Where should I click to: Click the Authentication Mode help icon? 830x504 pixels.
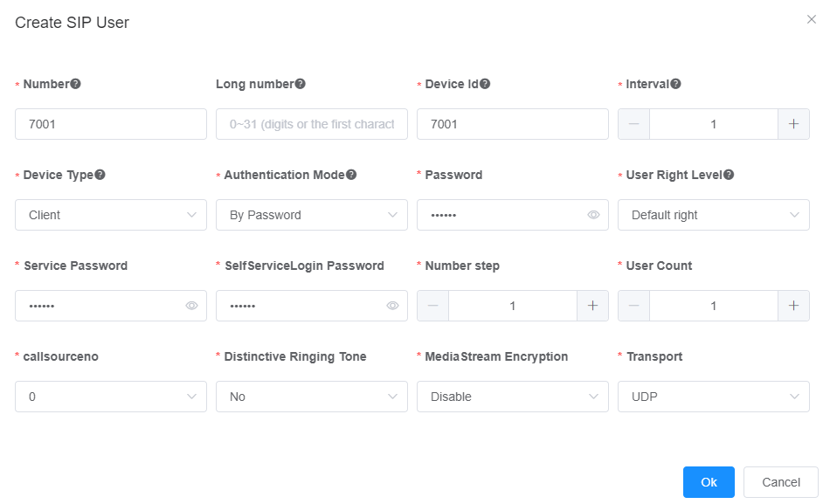[x=351, y=174]
